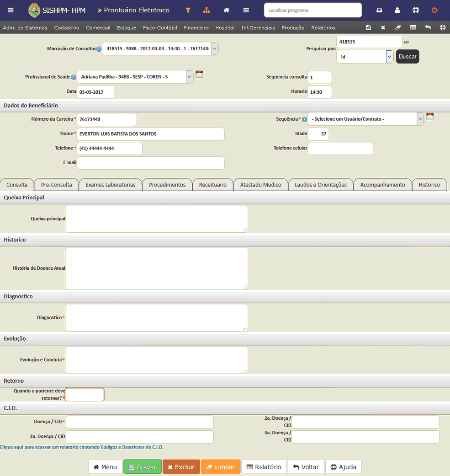Focus the Localizar programa search field

pyautogui.click(x=312, y=10)
